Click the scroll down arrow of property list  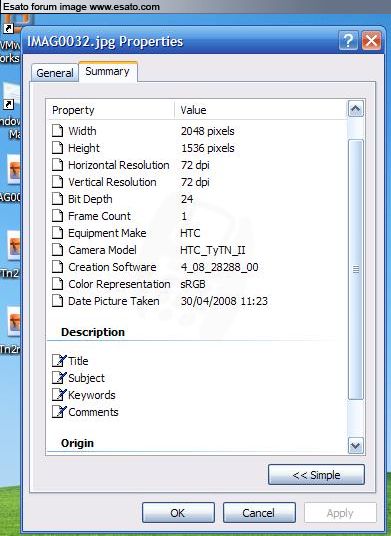(355, 445)
